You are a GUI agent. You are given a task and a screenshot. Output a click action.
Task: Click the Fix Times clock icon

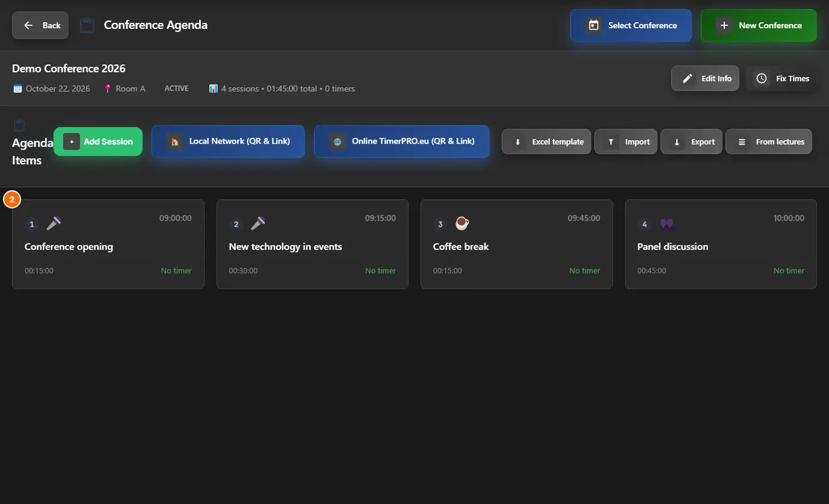pos(762,79)
